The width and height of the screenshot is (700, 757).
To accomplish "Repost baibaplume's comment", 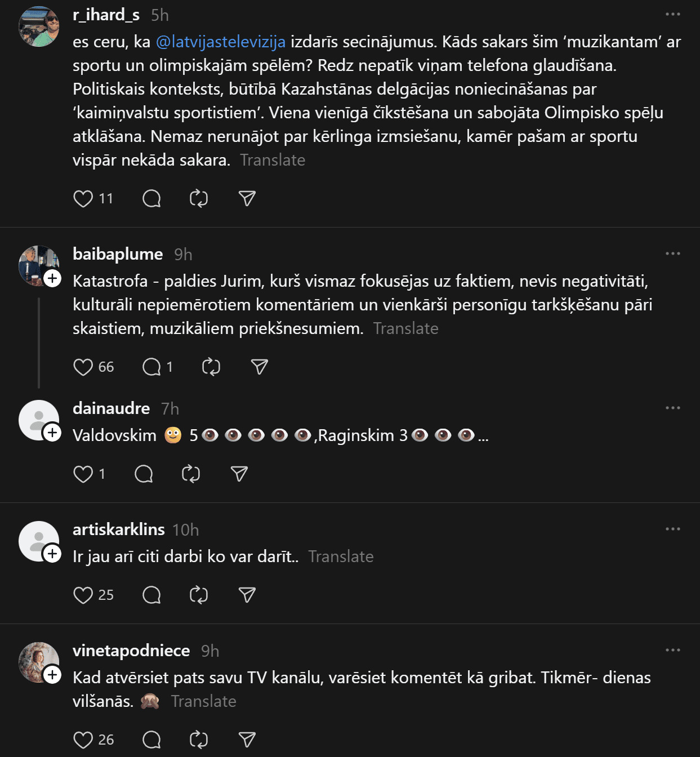I will coord(211,367).
